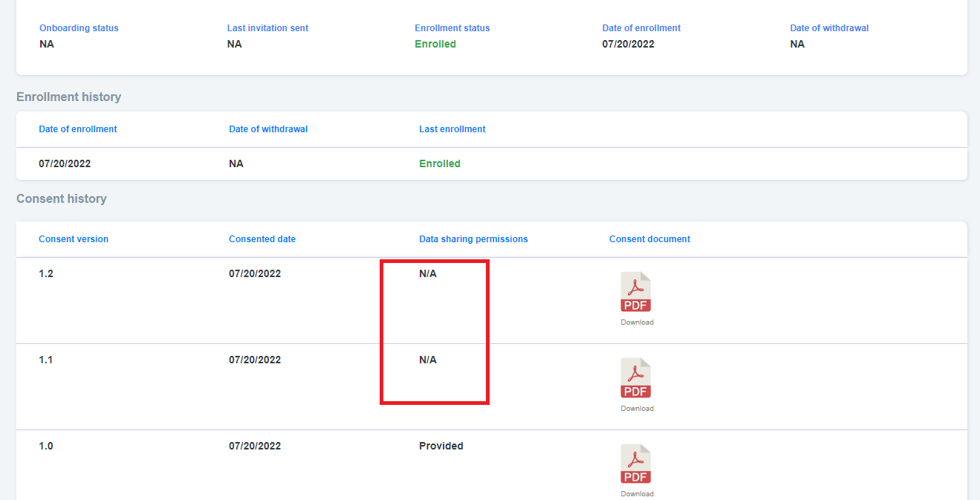Click the Last enrollment column header
The image size is (980, 500).
pos(452,129)
